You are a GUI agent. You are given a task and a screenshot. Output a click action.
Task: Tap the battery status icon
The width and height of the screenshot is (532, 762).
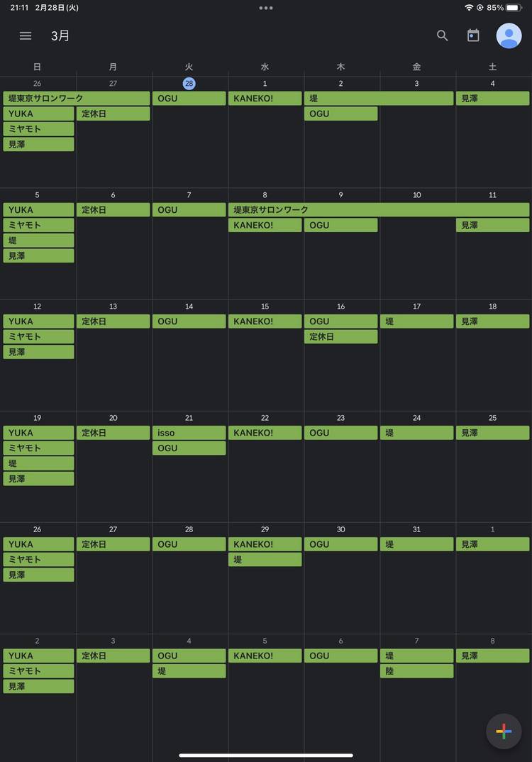coord(513,8)
